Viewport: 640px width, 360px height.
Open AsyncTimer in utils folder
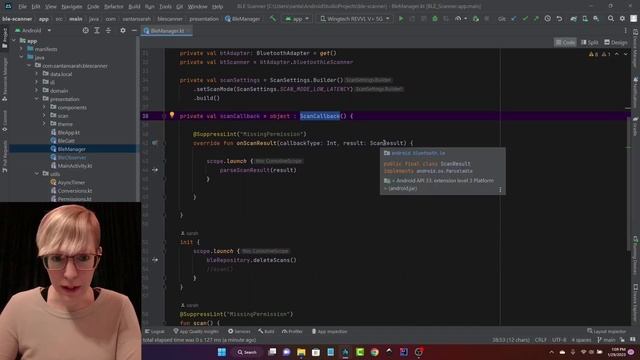point(67,182)
